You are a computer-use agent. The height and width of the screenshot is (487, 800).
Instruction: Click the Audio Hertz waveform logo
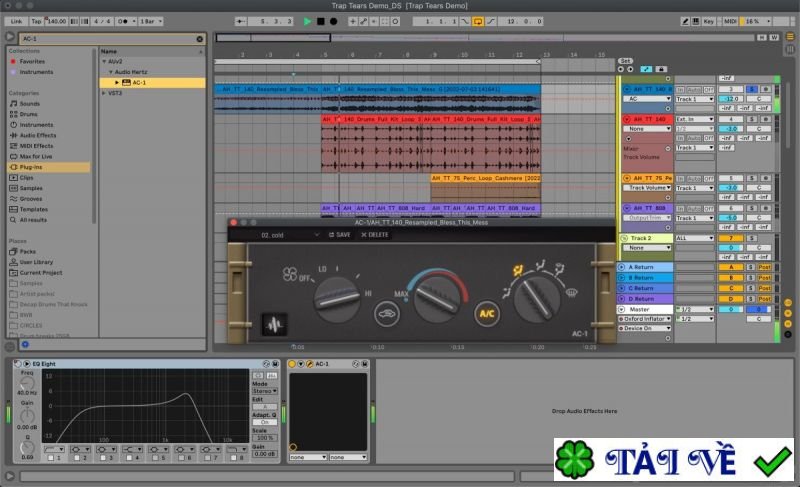click(x=272, y=323)
